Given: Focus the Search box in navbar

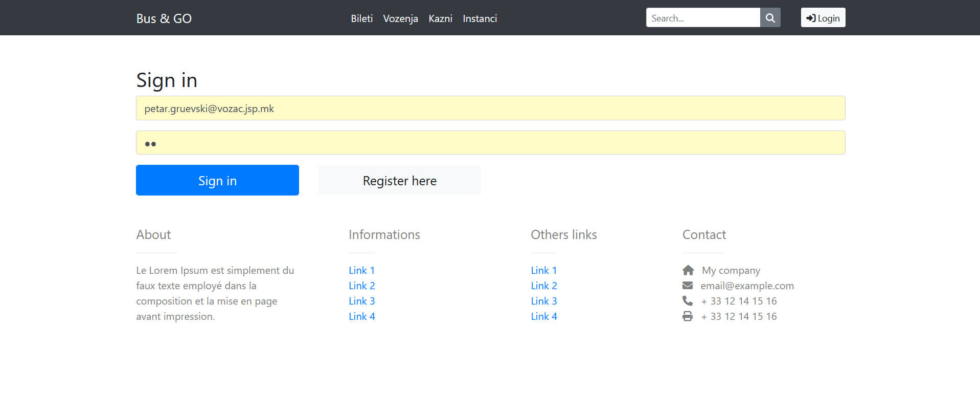Looking at the screenshot, I should pos(702,18).
